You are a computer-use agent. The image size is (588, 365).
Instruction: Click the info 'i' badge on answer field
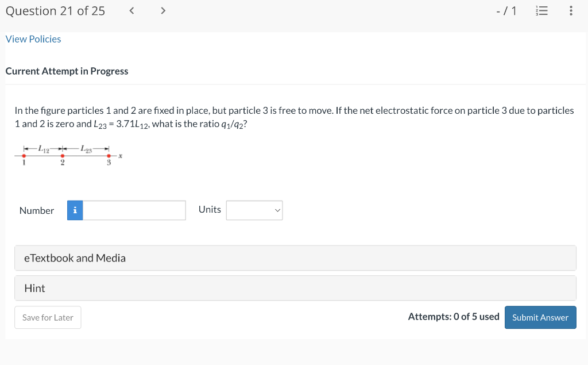(75, 210)
